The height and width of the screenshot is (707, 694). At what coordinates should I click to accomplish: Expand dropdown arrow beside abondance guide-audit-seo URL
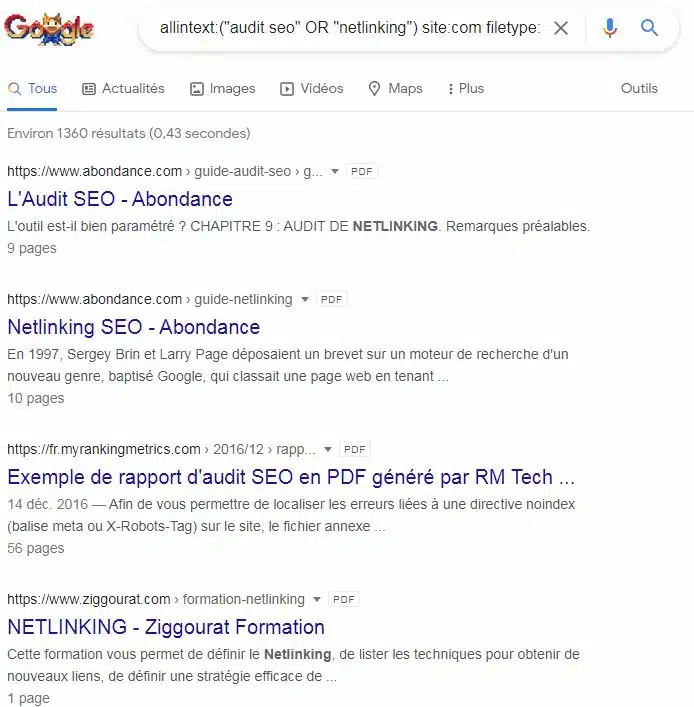coord(335,171)
